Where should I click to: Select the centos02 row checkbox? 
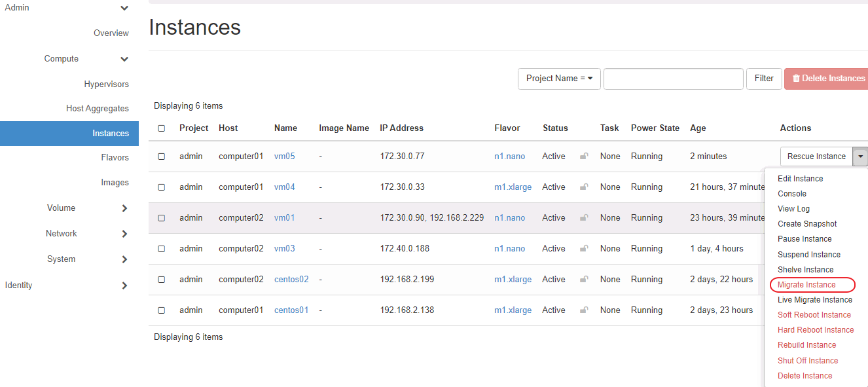click(162, 280)
